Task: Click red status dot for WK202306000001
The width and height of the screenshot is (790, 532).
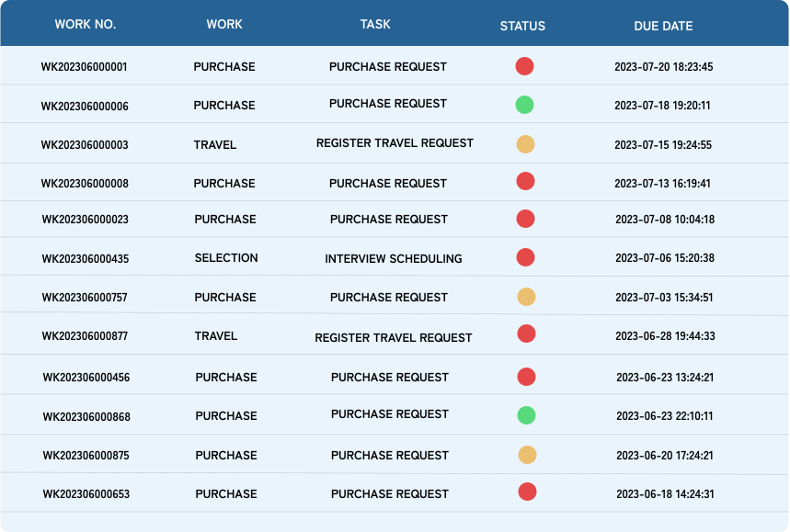Action: [x=524, y=66]
